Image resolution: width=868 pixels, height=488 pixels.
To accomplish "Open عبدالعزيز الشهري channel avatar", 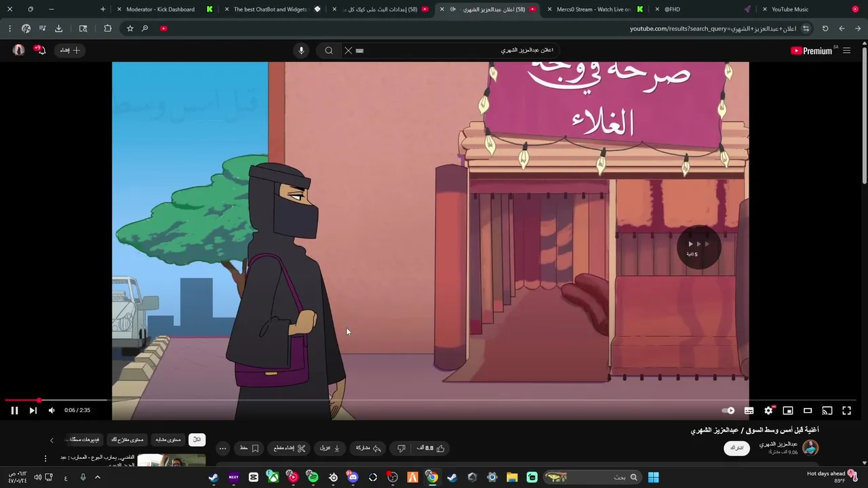I will tap(810, 447).
